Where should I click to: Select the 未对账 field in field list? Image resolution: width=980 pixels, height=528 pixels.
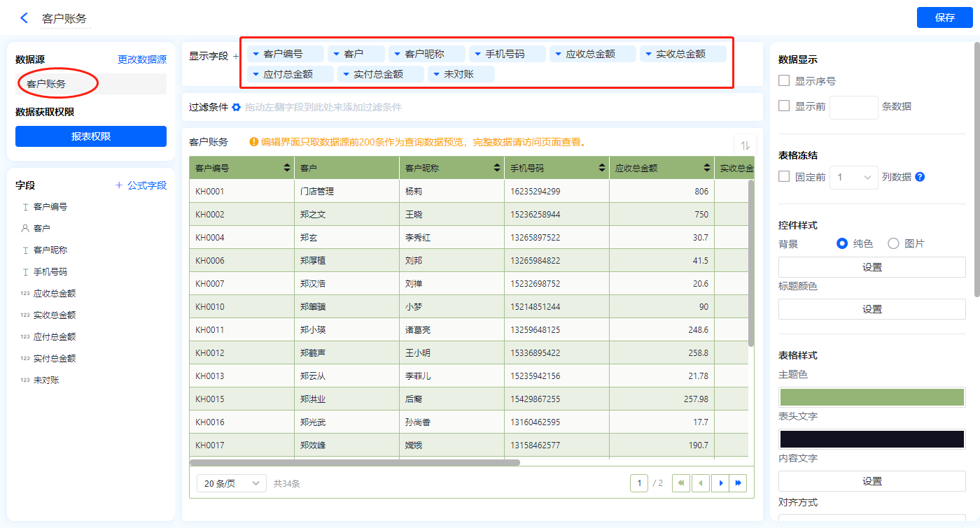click(45, 380)
